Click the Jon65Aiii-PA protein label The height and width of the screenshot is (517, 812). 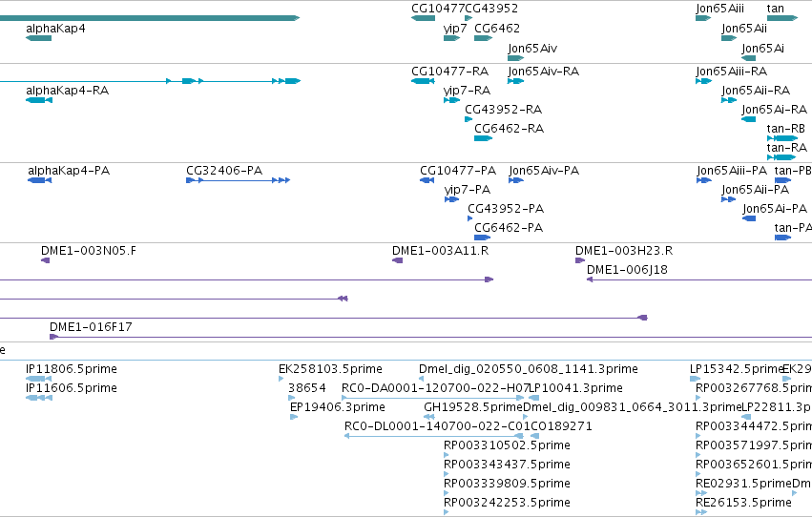[732, 171]
